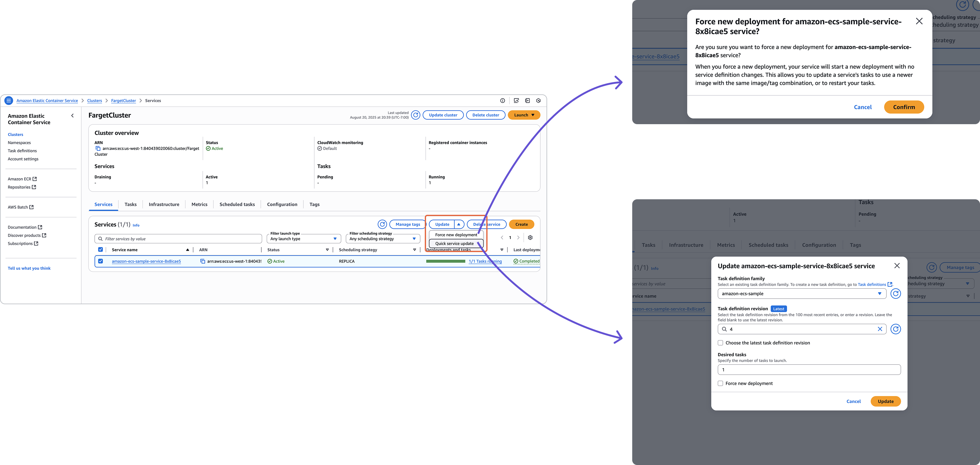Switch to the Infrastructure tab
The image size is (980, 465).
tap(164, 205)
